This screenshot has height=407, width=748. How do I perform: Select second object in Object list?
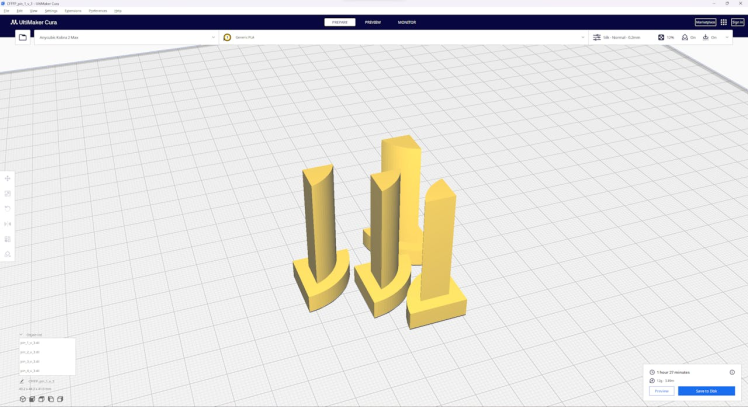(x=47, y=352)
